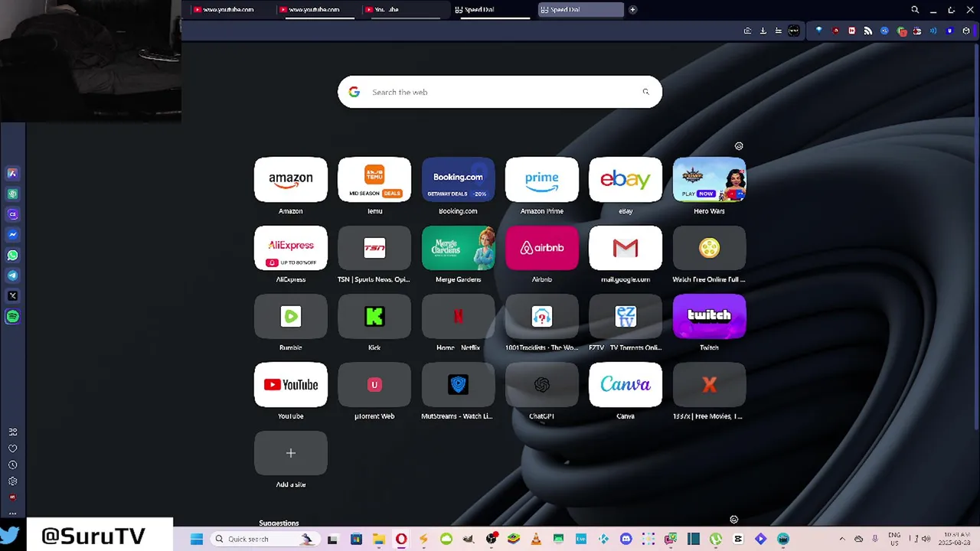Open Telegram in the sidebar

(12, 275)
